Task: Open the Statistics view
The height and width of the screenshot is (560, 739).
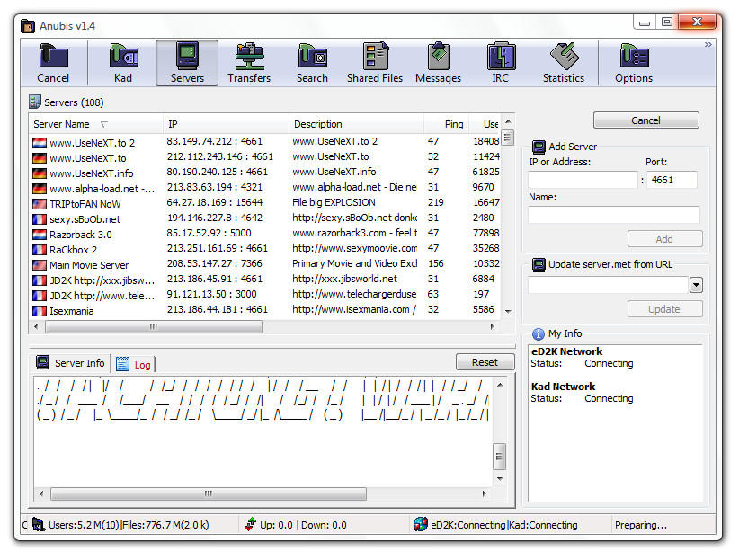Action: (x=564, y=63)
